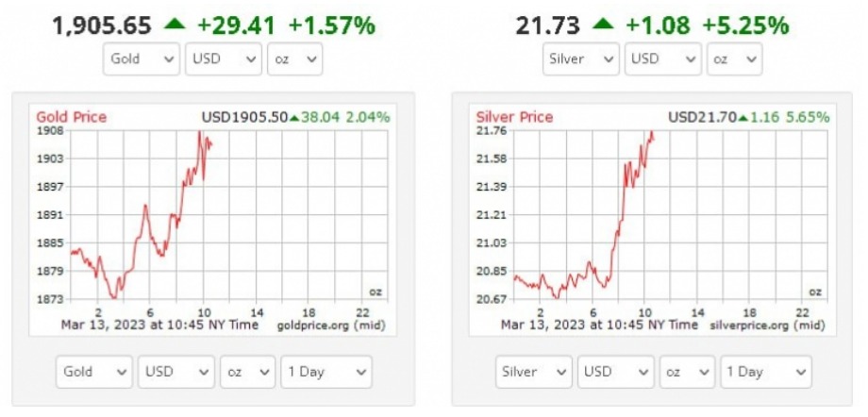Expand the oz unit dropdown above the gold chart
The height and width of the screenshot is (417, 868).
(294, 58)
